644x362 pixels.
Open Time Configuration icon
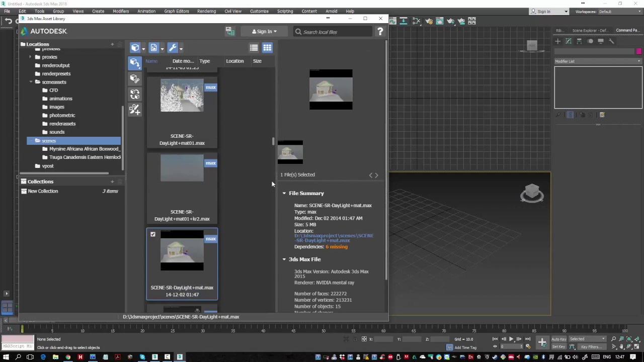pos(528,346)
